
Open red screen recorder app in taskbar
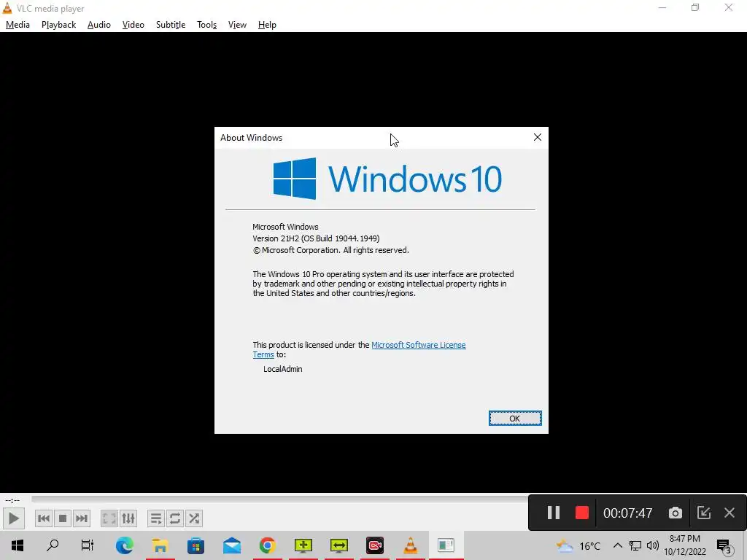point(375,545)
